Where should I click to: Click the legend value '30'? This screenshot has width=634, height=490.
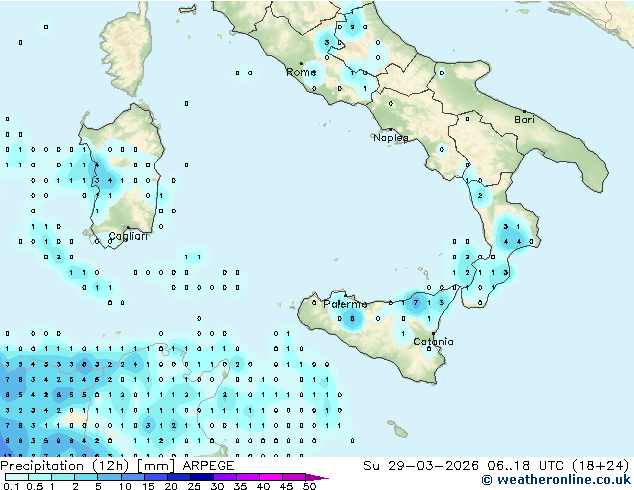[x=217, y=486]
